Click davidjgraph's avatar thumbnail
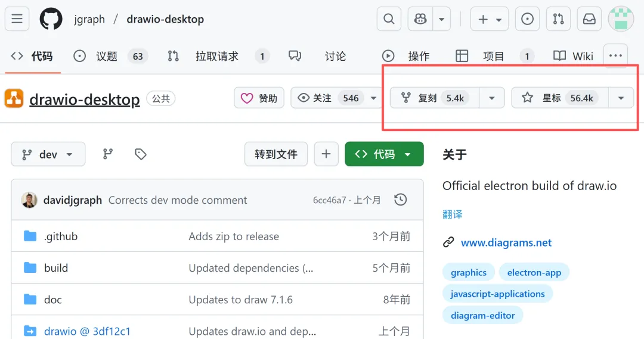Viewport: 644px width, 339px height. click(x=29, y=200)
